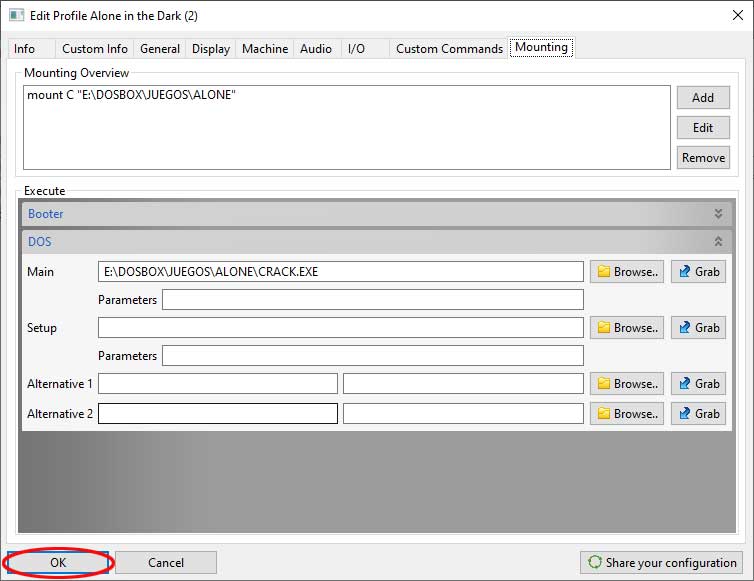
Task: Click the Setup Parameters input field
Action: [x=373, y=355]
